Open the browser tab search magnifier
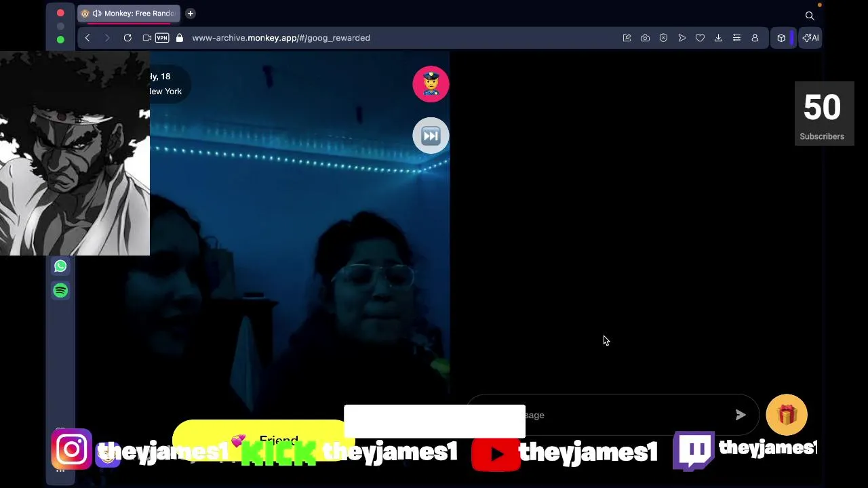 coord(810,16)
